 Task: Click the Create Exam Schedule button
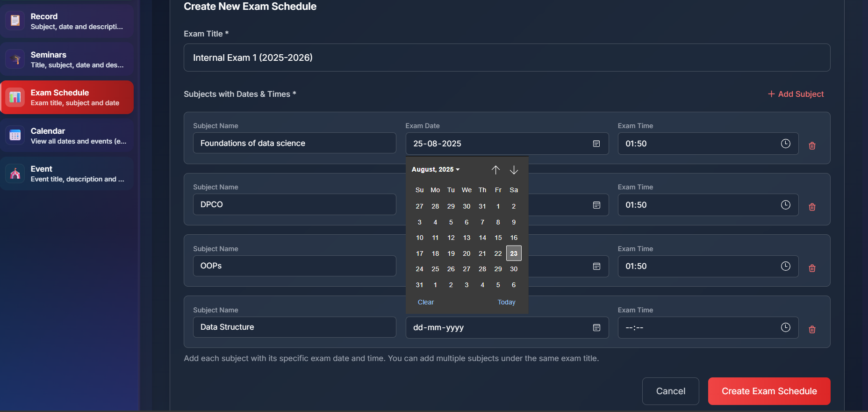point(769,391)
